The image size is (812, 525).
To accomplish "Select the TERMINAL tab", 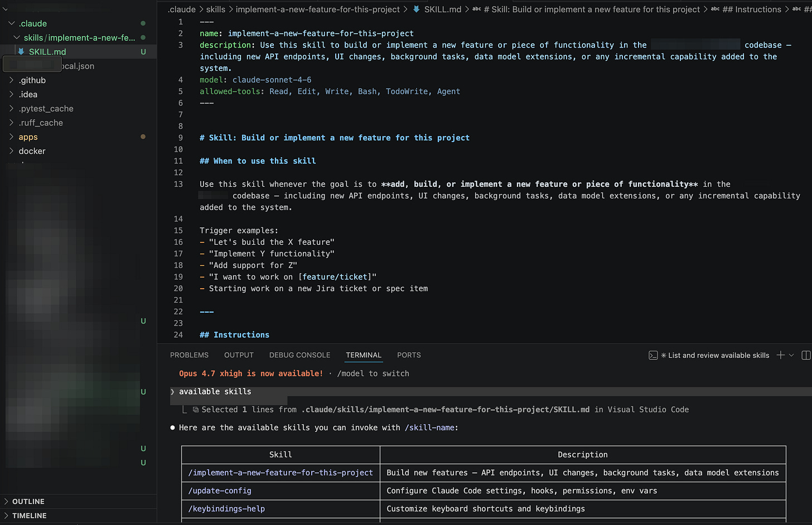I will 364,355.
